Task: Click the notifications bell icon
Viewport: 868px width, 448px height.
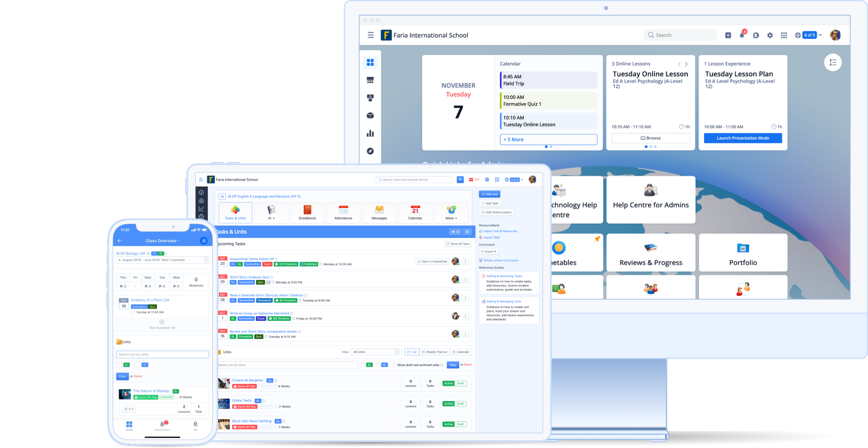Action: click(742, 35)
